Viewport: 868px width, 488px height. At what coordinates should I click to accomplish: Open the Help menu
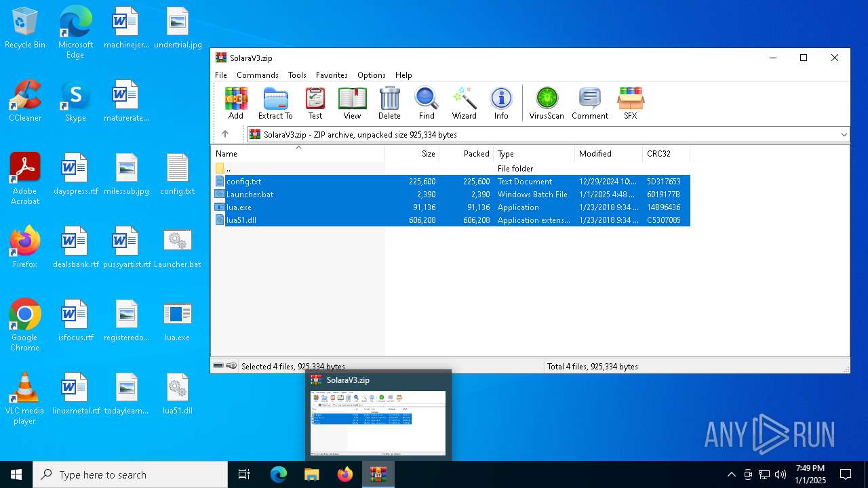click(x=403, y=75)
